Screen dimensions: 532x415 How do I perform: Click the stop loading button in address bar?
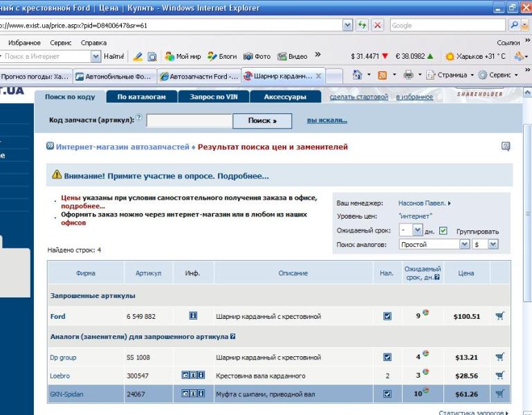(378, 25)
